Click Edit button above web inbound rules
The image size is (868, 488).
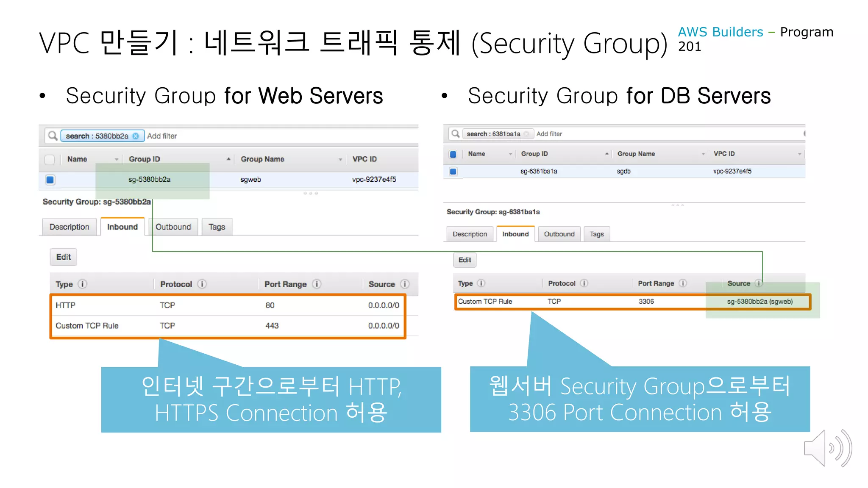64,257
